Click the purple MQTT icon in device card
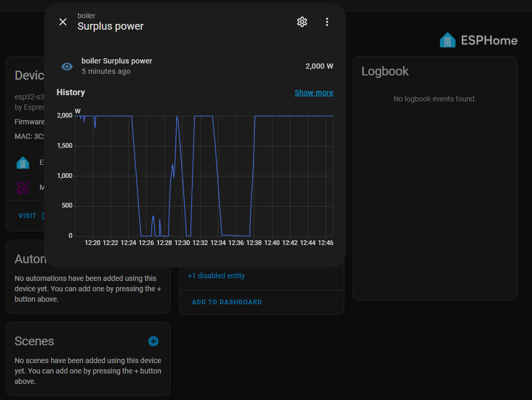 (x=23, y=187)
